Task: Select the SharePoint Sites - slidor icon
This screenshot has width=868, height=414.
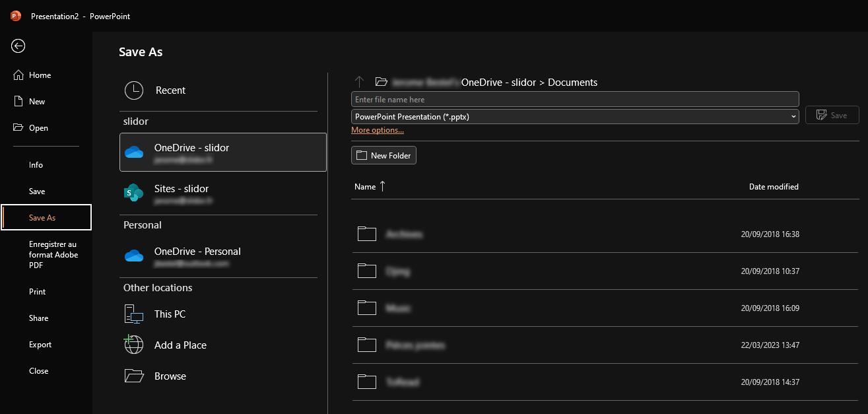Action: (x=134, y=193)
